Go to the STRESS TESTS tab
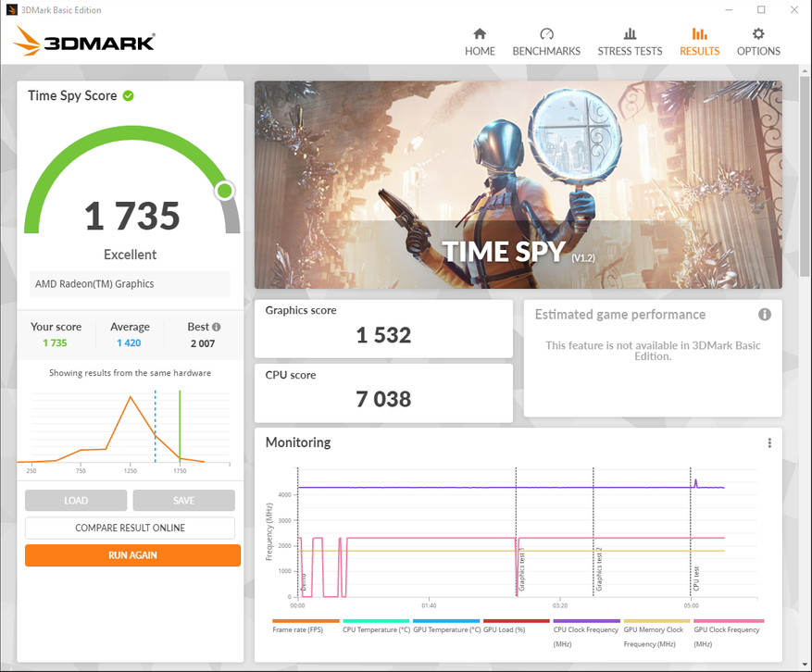Viewport: 812px width, 672px height. 630,43
